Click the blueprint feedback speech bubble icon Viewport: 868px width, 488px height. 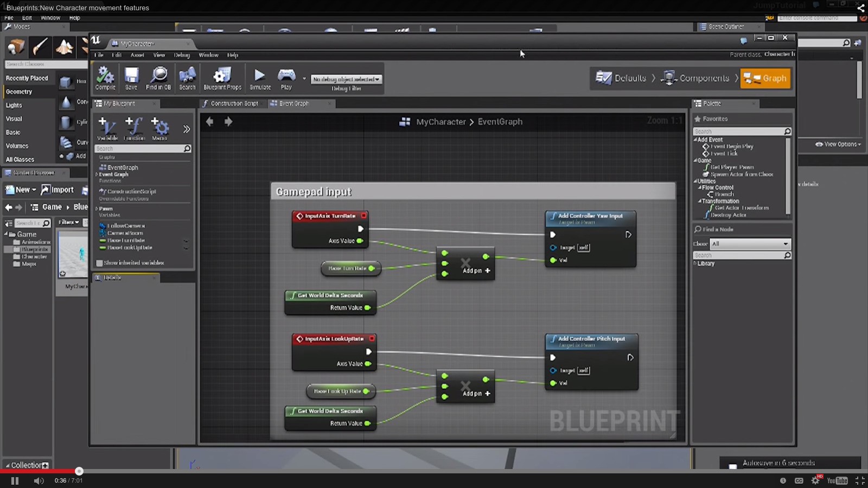tap(743, 40)
